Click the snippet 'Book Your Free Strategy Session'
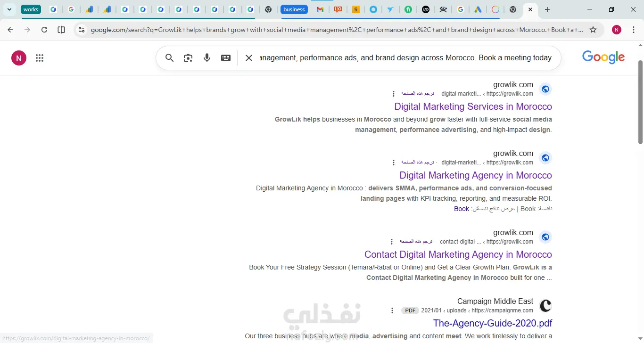Screen dimensions: 644x343 click(401, 272)
